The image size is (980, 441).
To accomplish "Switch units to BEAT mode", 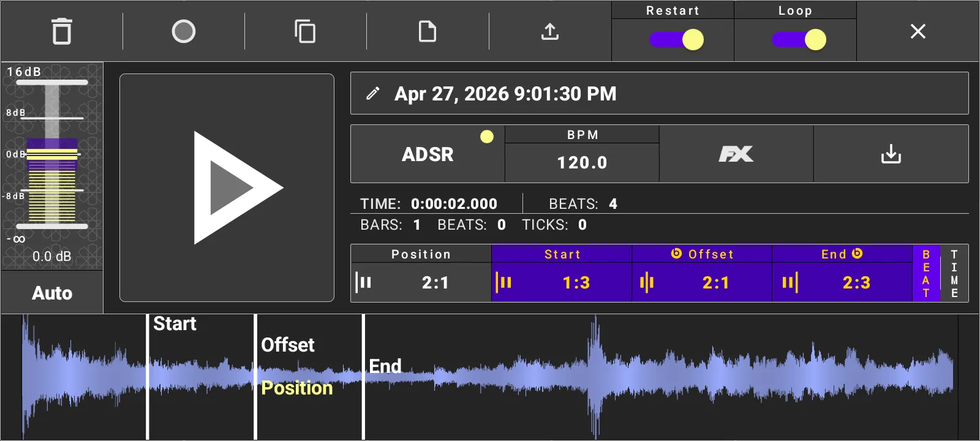I will tap(926, 274).
